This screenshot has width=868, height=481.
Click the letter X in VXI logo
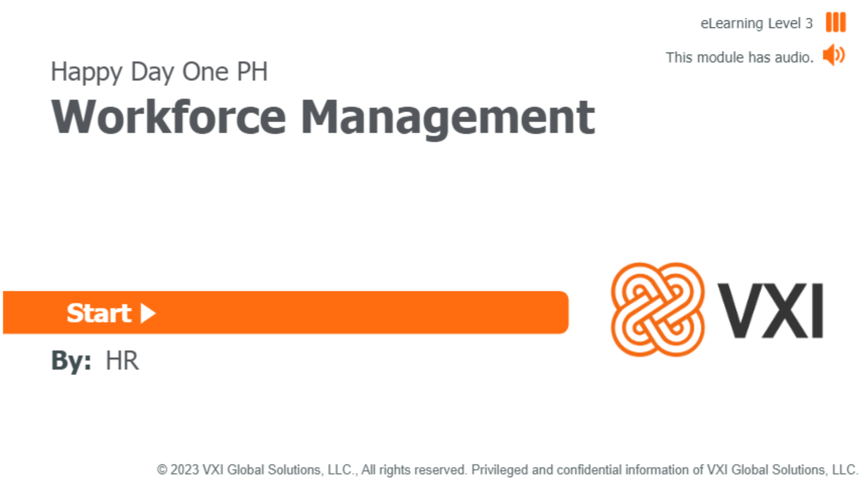(x=779, y=310)
